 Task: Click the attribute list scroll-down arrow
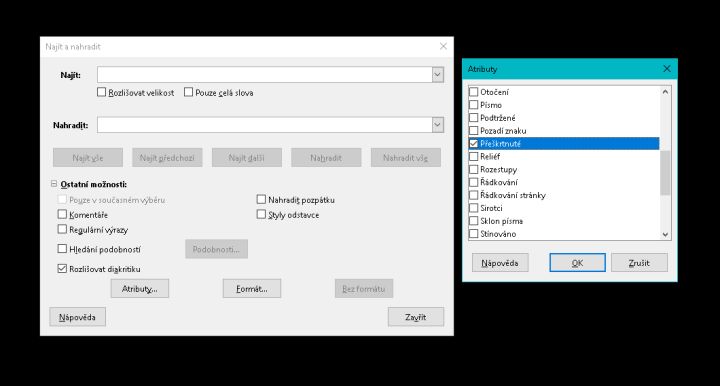[665, 234]
